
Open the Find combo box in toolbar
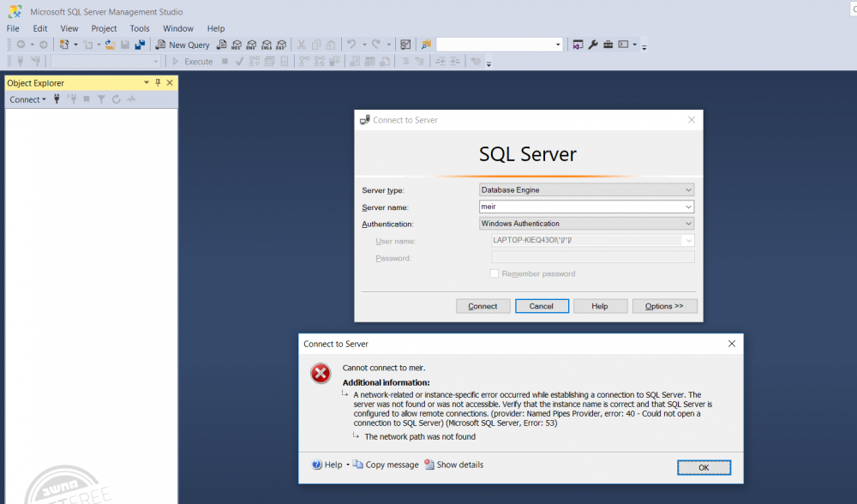pos(500,45)
